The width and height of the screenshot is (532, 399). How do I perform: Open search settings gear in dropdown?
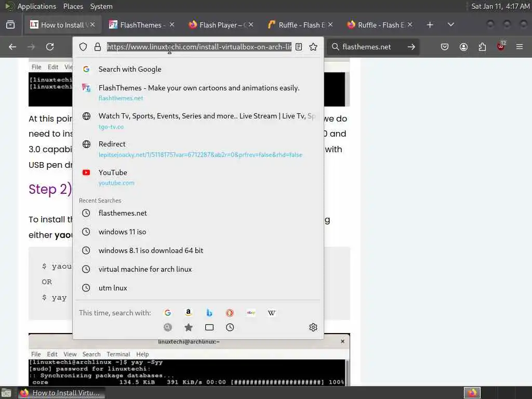[313, 327]
